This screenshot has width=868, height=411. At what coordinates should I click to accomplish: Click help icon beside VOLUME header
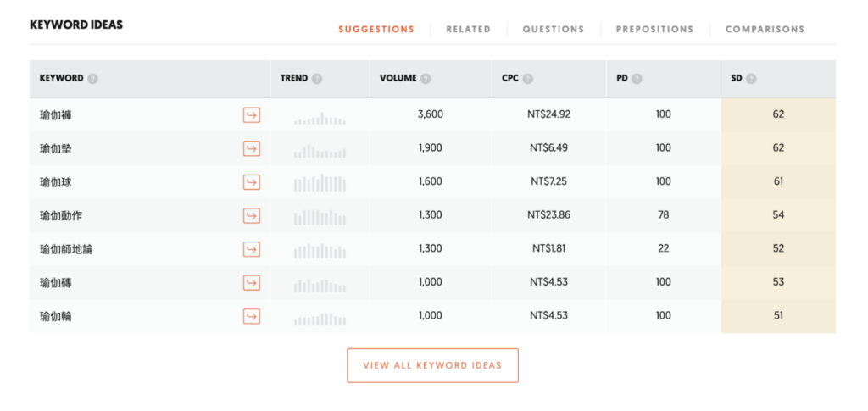coord(426,79)
